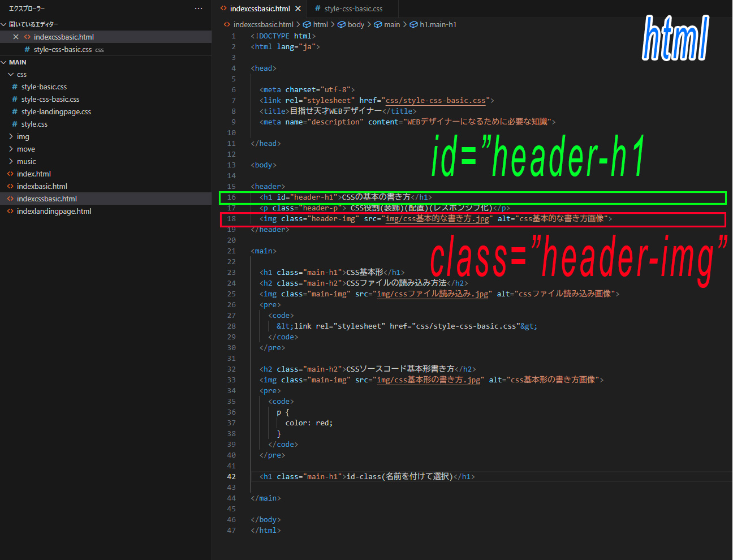Collapse the MAIN folder section
733x560 pixels.
click(x=4, y=62)
